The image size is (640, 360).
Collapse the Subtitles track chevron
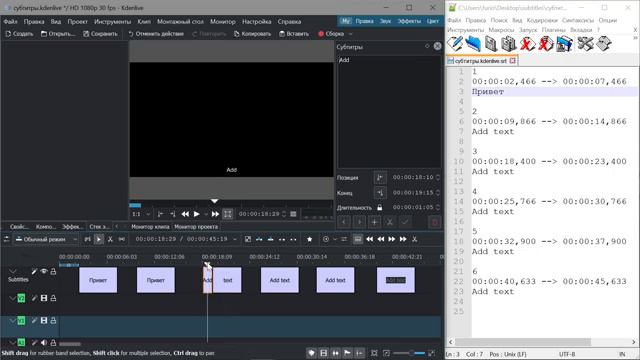(x=13, y=271)
